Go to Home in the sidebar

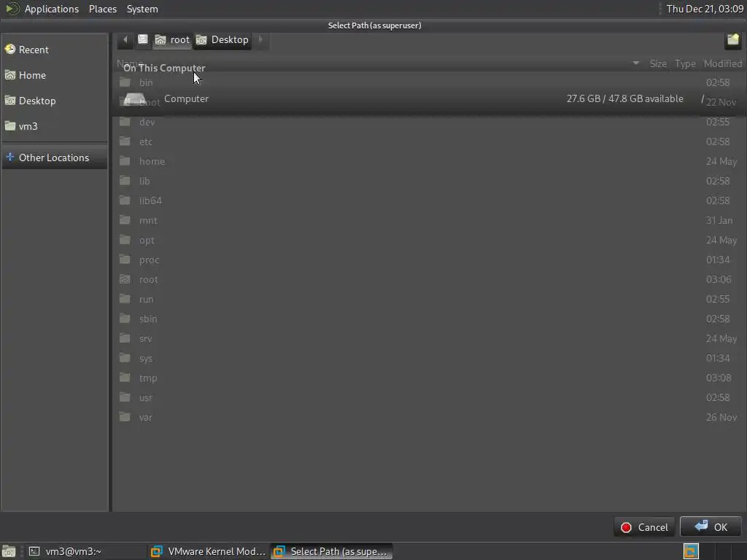pos(54,75)
